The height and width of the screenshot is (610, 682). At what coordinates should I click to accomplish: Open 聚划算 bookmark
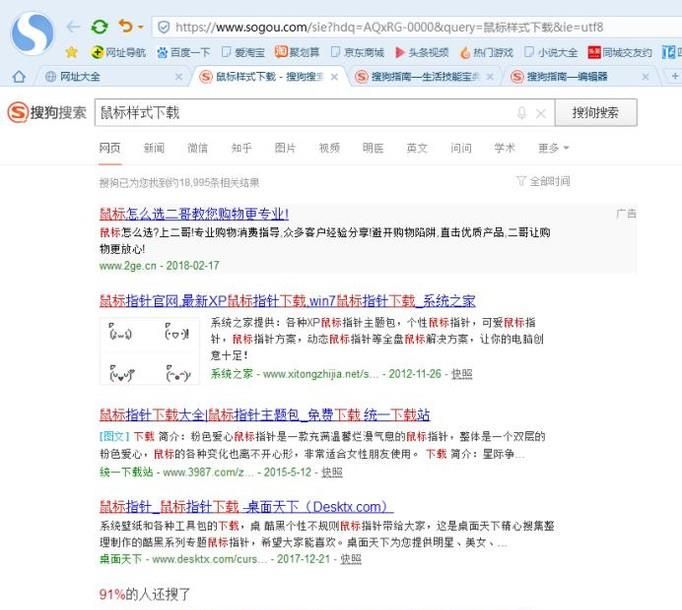click(x=297, y=52)
